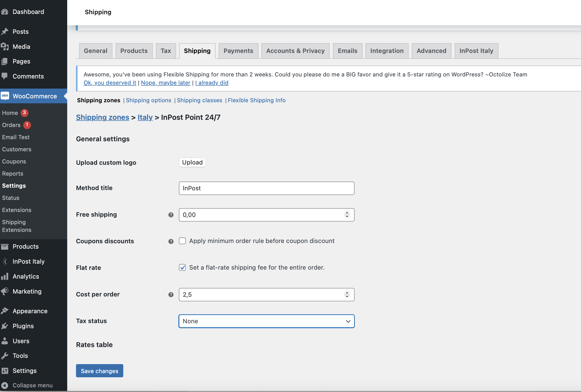Click the Users person icon
This screenshot has height=392, width=581.
pos(5,341)
